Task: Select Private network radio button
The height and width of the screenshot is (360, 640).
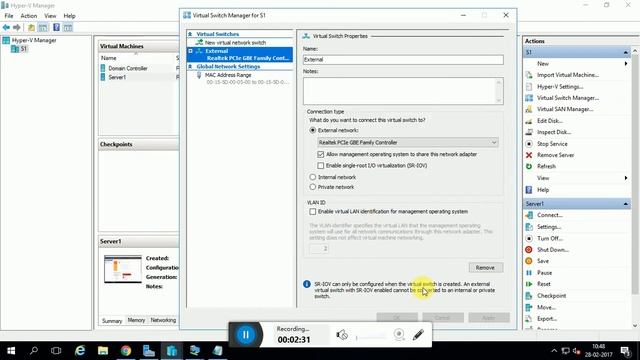Action: point(313,187)
